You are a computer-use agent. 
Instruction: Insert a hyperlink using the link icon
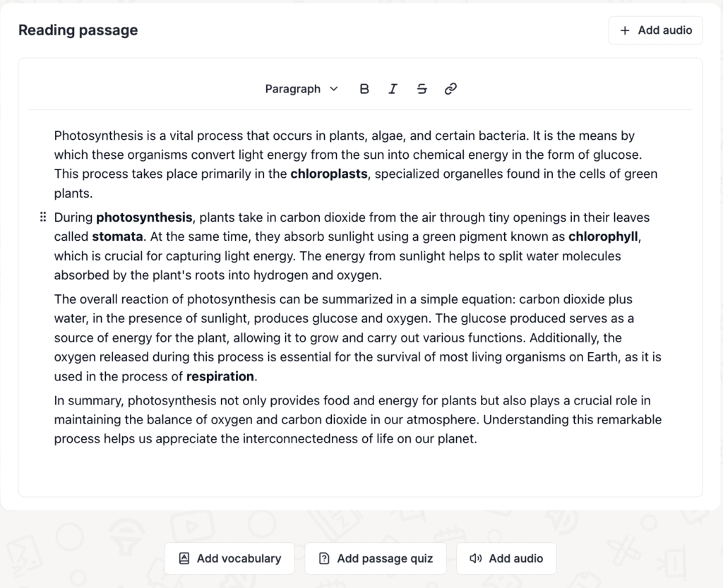point(450,89)
